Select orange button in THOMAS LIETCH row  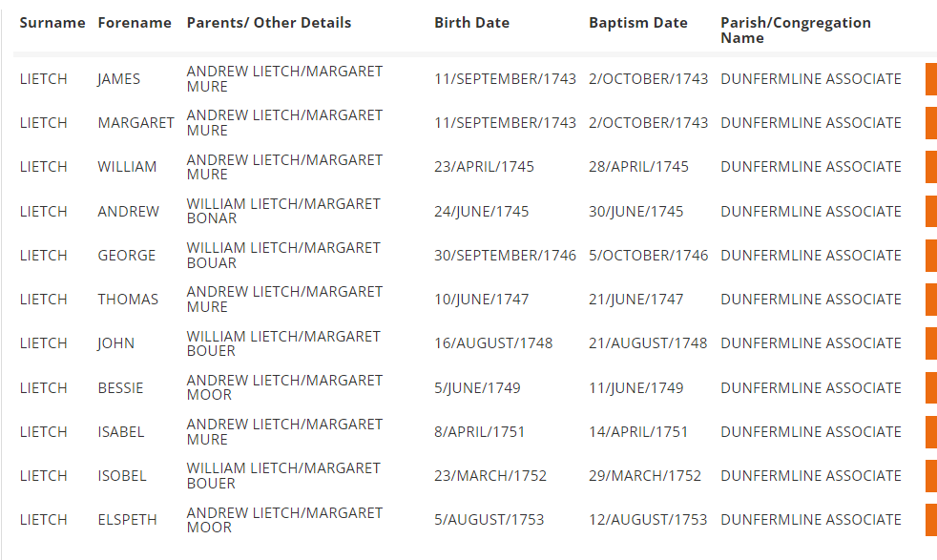[930, 300]
